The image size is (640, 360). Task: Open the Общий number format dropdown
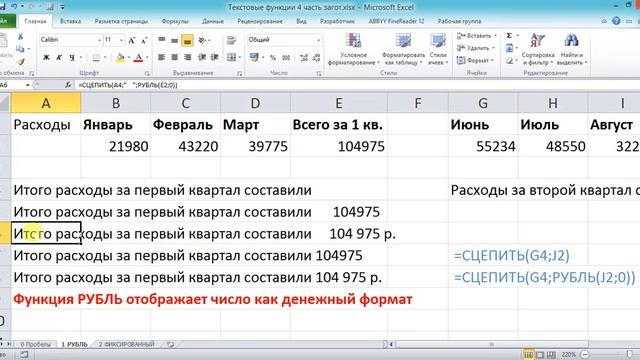(x=318, y=40)
